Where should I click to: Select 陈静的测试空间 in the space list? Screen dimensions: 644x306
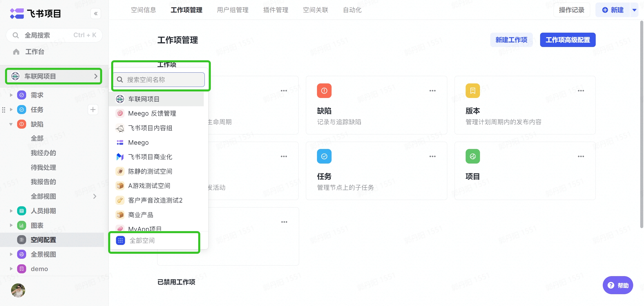coord(156,171)
